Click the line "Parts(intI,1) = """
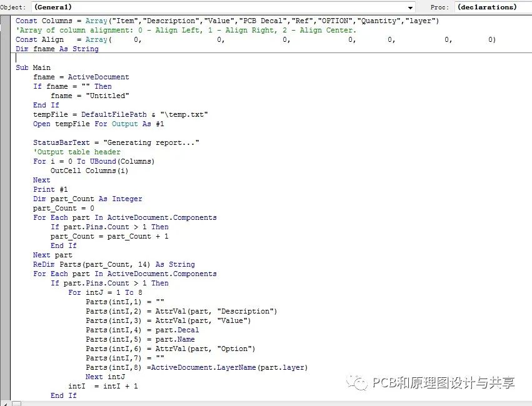This screenshot has height=406, width=532. pos(125,302)
